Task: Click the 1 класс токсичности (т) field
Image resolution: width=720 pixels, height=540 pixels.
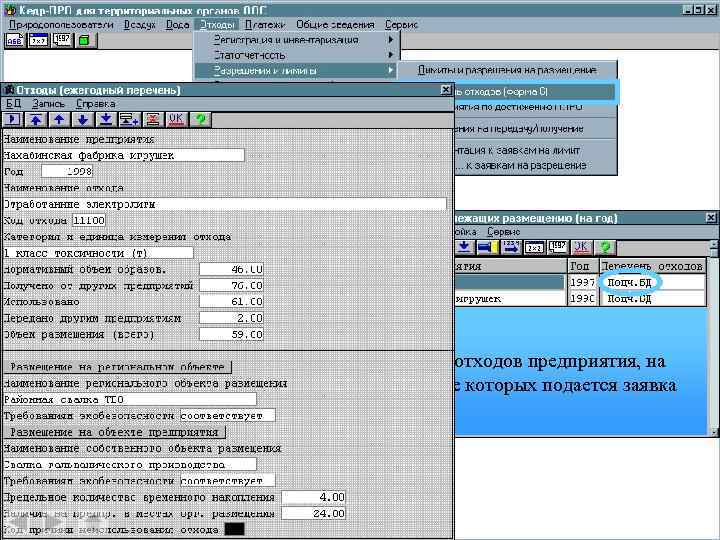Action: [x=98, y=253]
